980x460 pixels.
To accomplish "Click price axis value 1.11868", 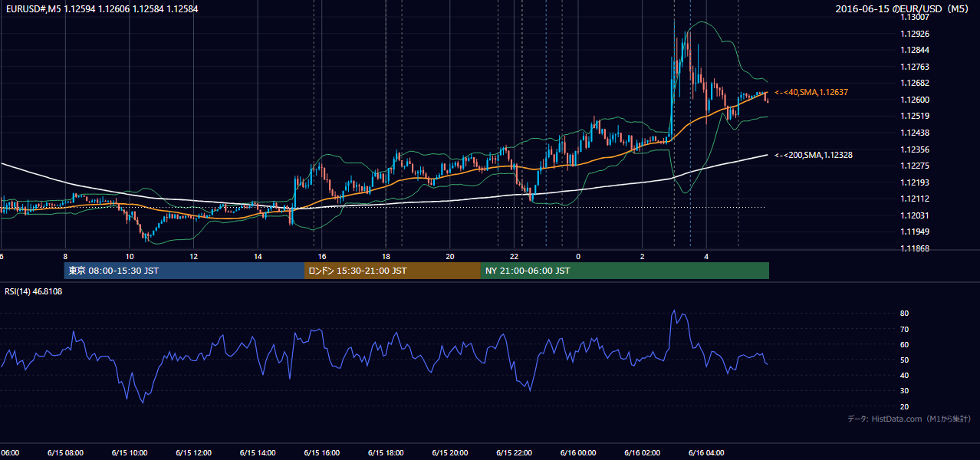I will (914, 248).
